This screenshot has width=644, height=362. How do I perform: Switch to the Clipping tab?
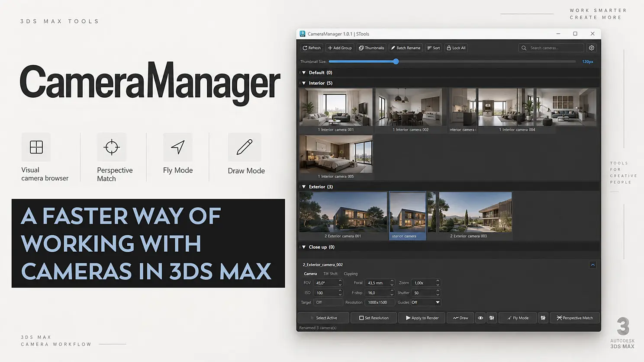click(351, 274)
